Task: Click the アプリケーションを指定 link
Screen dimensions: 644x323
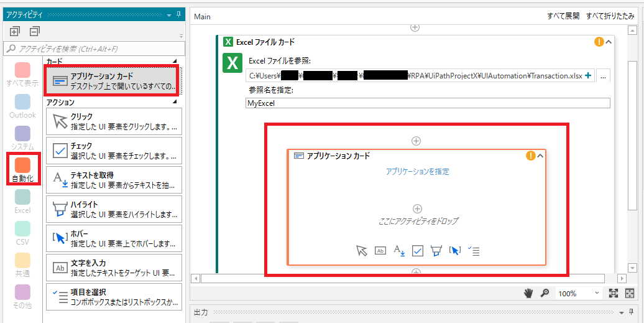Action: (x=417, y=172)
